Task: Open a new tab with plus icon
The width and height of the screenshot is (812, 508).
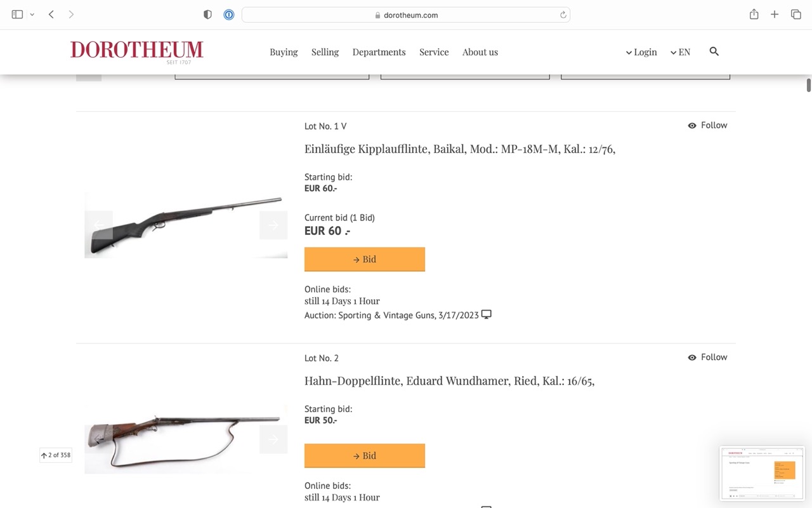Action: coord(775,15)
